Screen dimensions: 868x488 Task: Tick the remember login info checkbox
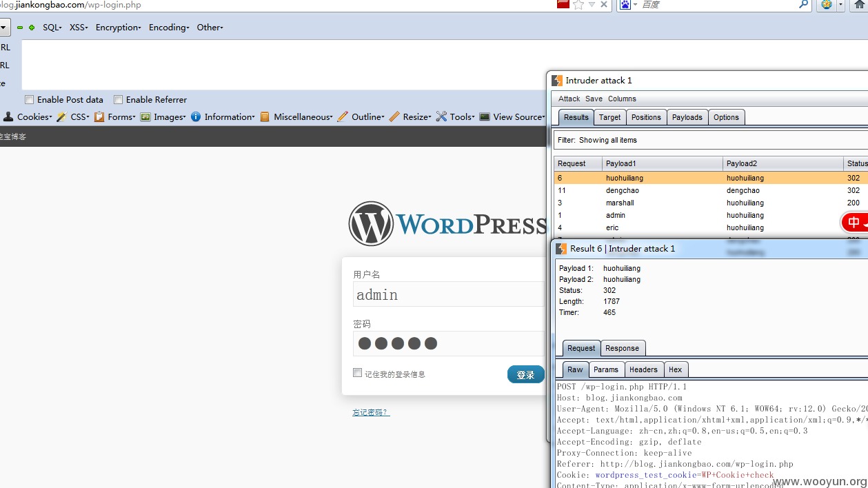pos(357,372)
